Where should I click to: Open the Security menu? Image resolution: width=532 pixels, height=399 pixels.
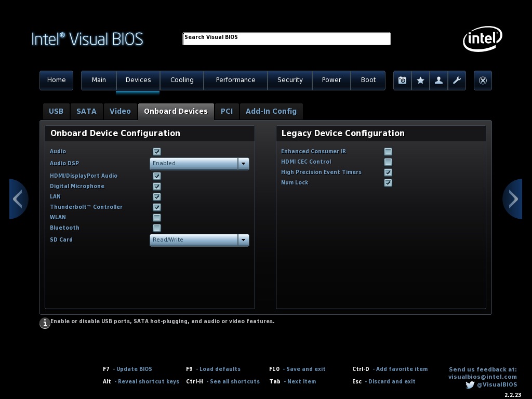(x=290, y=81)
